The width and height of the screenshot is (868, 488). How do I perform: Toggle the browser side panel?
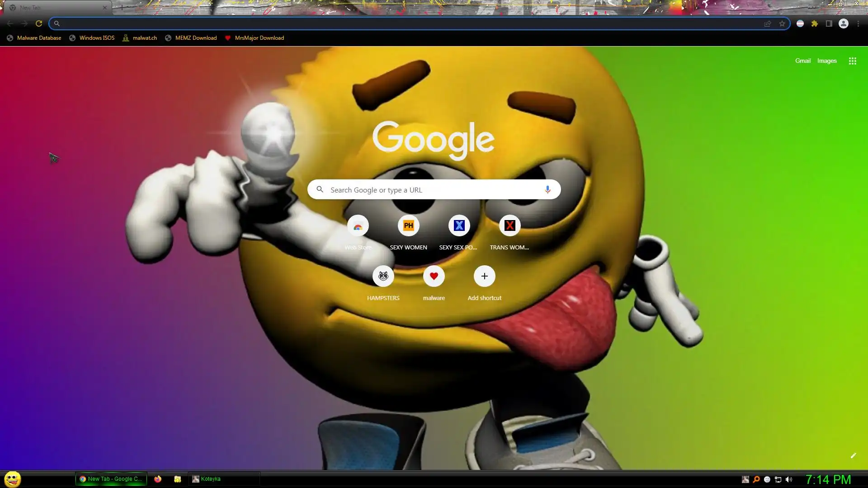[829, 23]
